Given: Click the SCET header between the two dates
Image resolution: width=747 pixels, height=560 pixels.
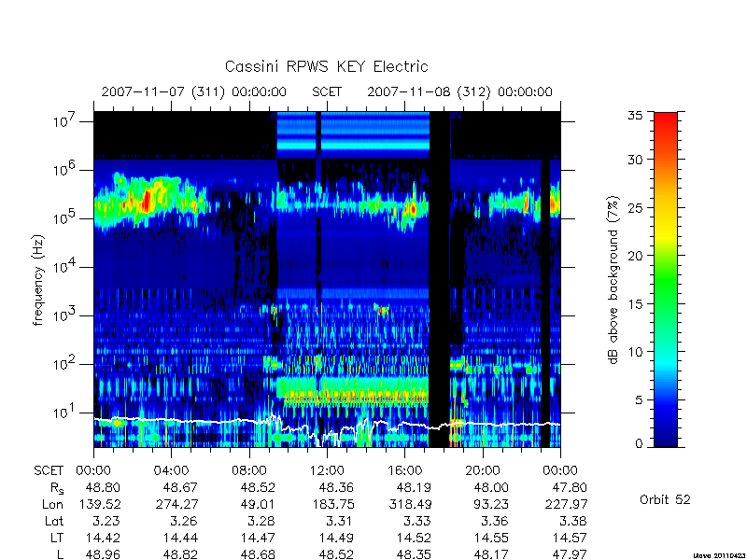Looking at the screenshot, I should pos(327,91).
